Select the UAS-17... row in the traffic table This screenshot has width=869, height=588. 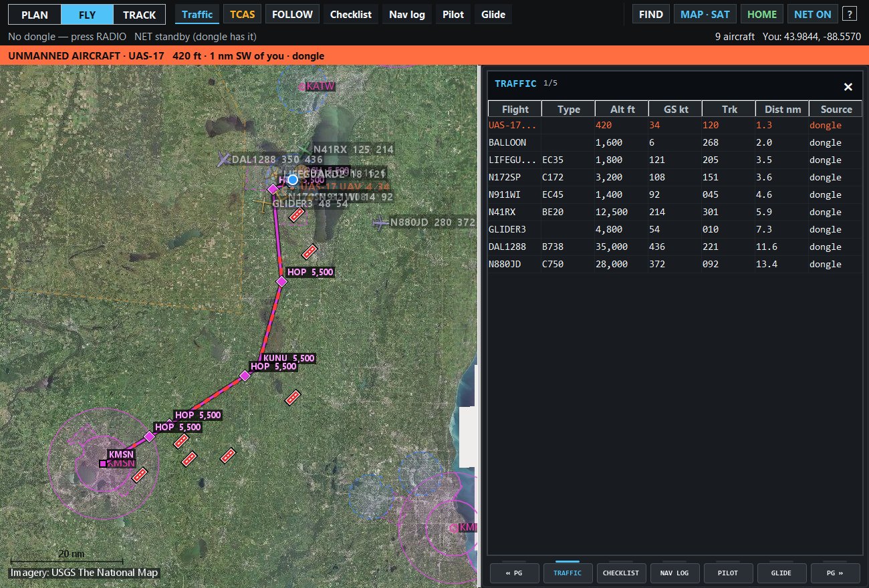click(675, 125)
